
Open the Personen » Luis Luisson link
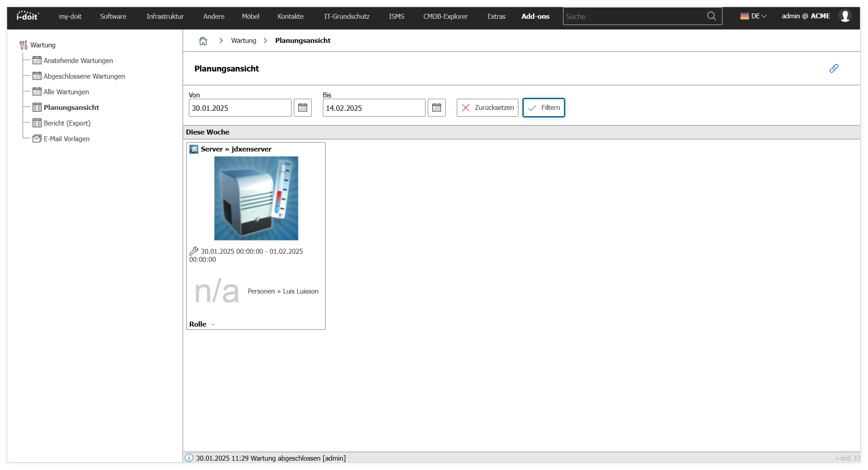tap(283, 291)
